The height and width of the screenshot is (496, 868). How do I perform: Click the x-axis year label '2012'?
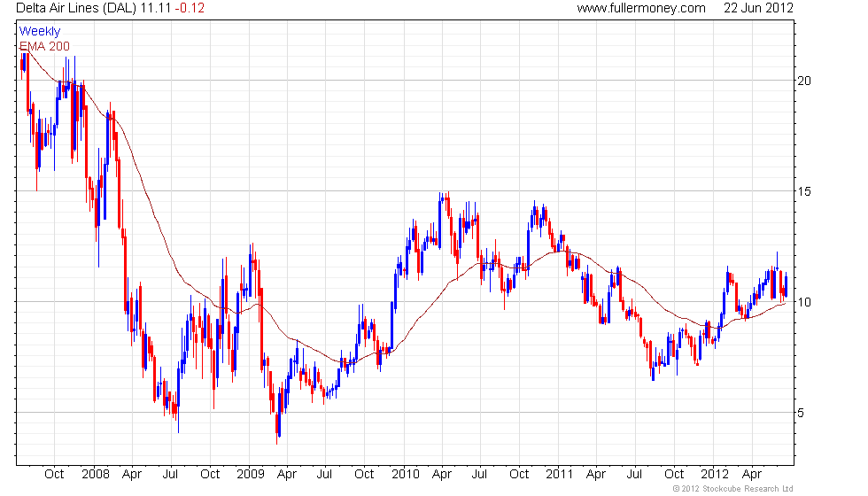714,475
